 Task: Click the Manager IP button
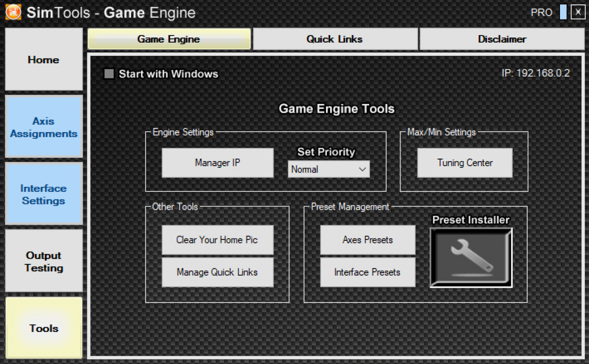click(218, 163)
